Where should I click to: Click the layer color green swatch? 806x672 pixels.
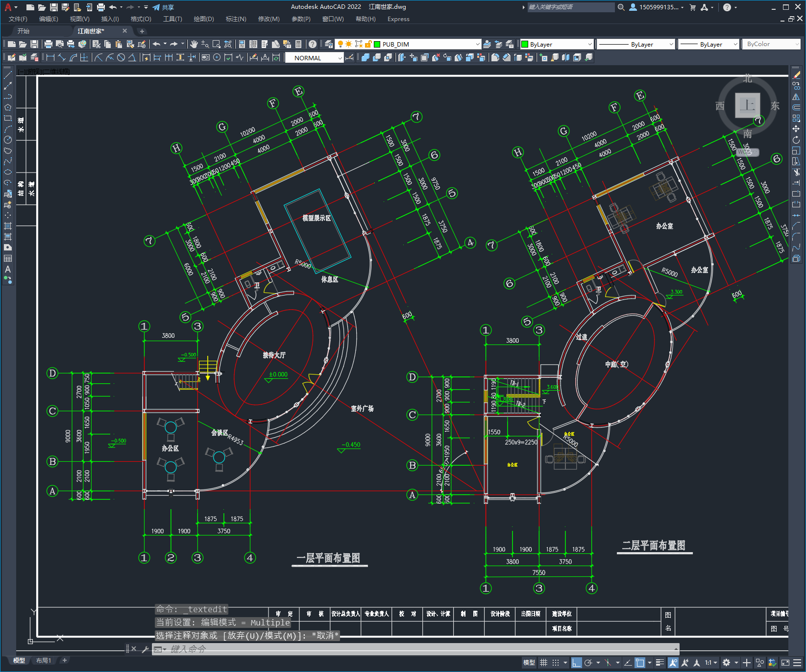[x=377, y=44]
